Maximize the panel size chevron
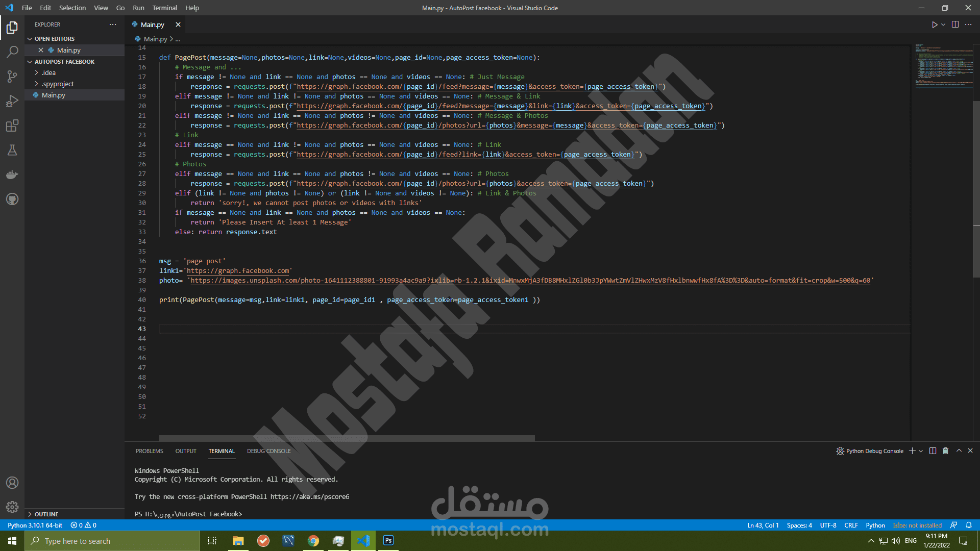Screen dimensions: 980x551 (x=959, y=451)
